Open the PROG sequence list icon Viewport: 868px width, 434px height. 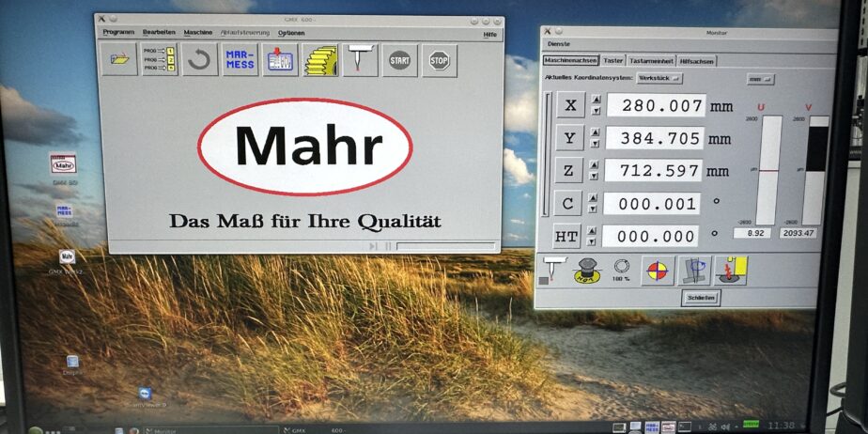(159, 60)
